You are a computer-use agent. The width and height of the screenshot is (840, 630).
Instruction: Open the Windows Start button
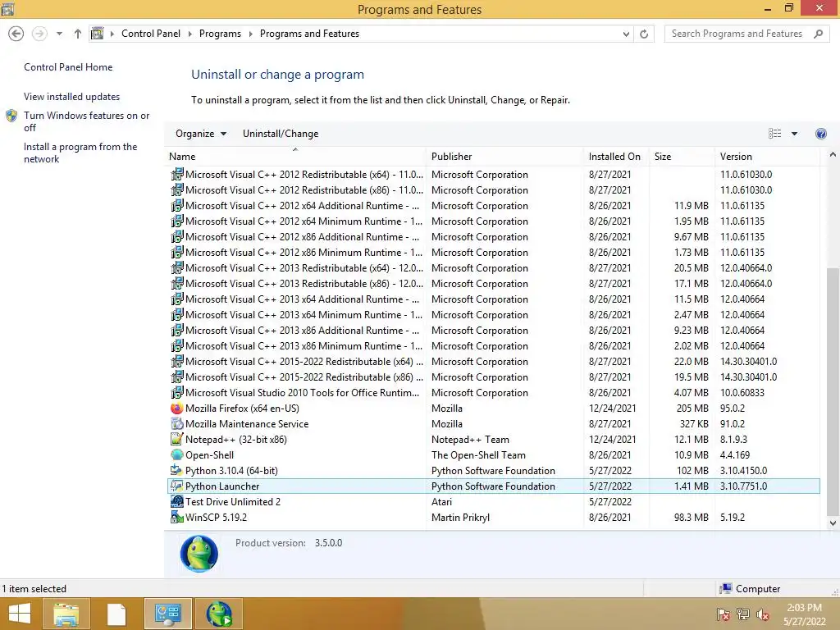tap(20, 614)
